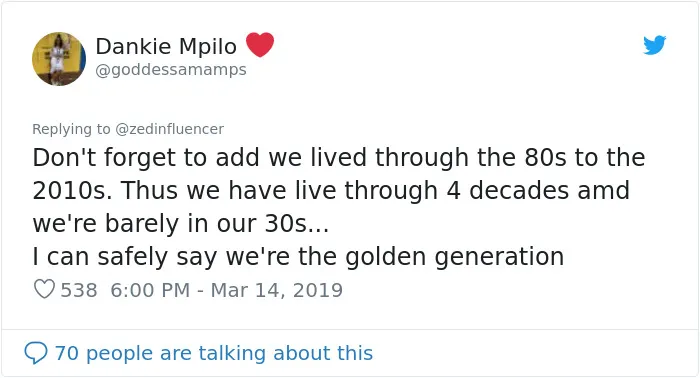
Task: Click the word 'talking' in the footer link
Action: (233, 353)
